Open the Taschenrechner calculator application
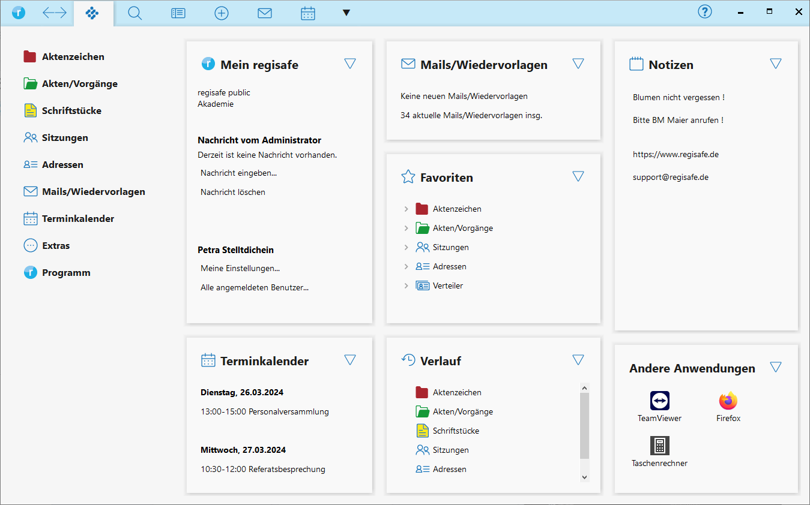The image size is (810, 505). point(659,450)
